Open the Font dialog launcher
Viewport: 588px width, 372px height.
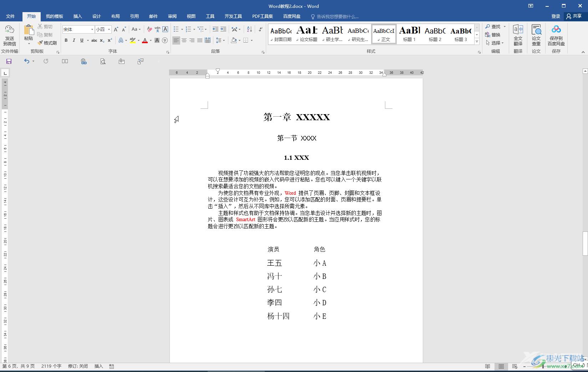point(168,52)
